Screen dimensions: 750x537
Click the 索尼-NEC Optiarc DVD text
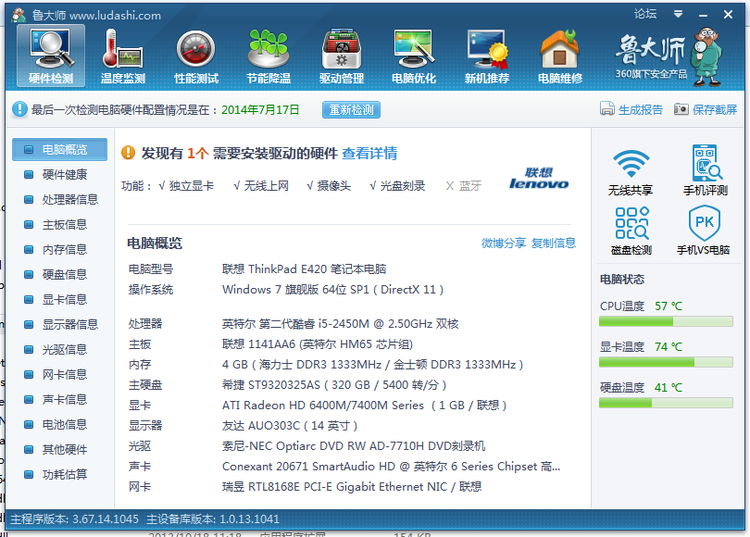(353, 446)
